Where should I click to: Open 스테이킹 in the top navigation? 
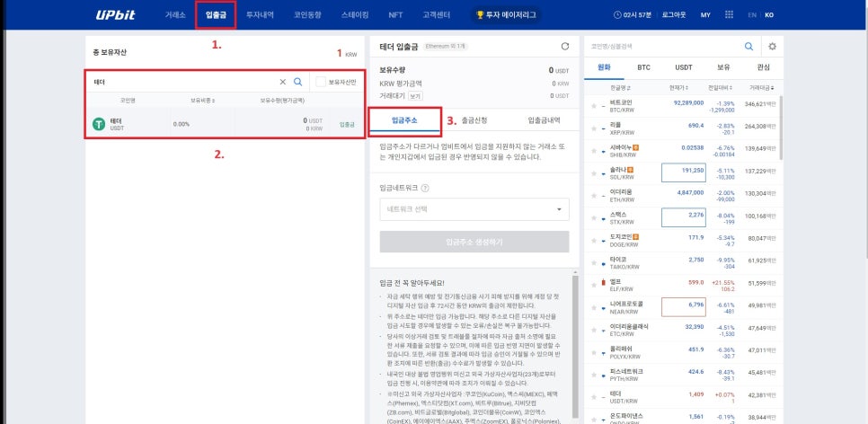(x=355, y=15)
